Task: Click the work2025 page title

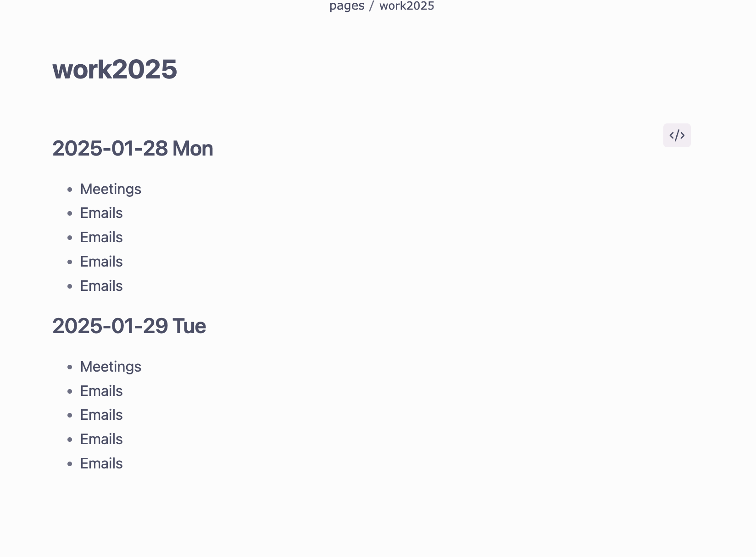Action: (x=115, y=69)
